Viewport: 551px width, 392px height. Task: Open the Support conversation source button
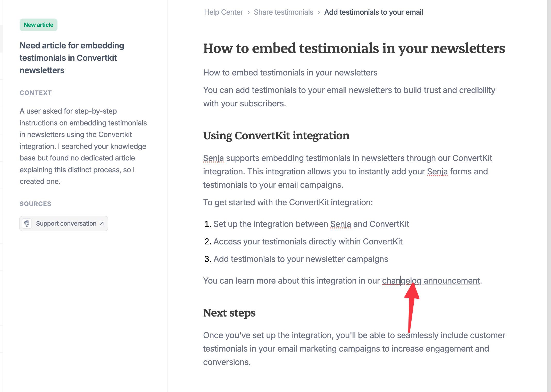[x=64, y=223]
